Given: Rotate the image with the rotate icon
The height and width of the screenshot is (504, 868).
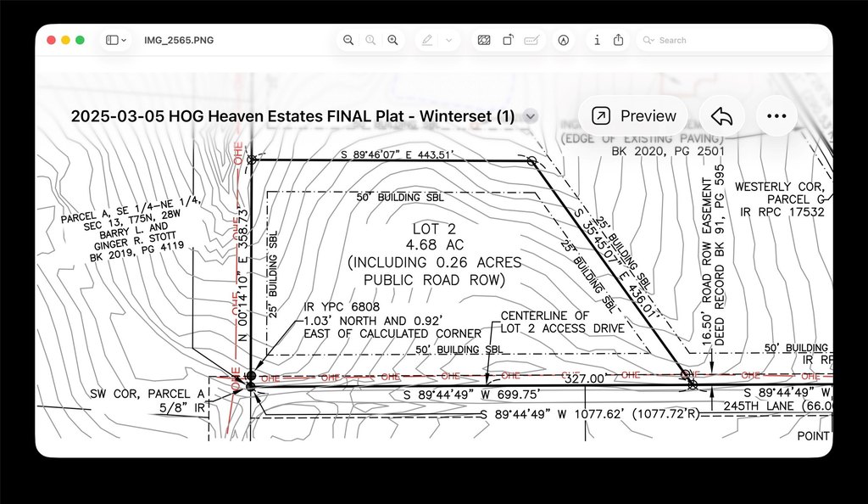Looking at the screenshot, I should point(508,40).
